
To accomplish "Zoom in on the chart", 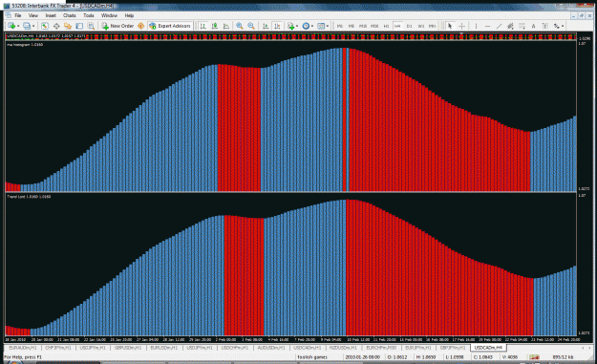I will click(x=240, y=26).
